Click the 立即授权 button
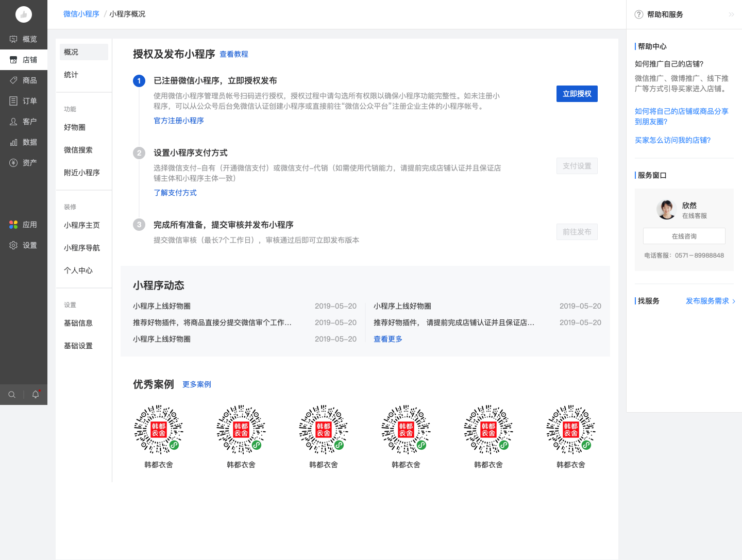This screenshot has width=742, height=560. tap(577, 94)
